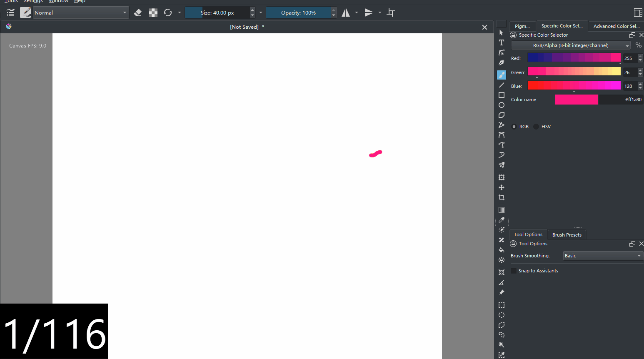Select the Polygon tool
This screenshot has height=359, width=644.
click(502, 115)
